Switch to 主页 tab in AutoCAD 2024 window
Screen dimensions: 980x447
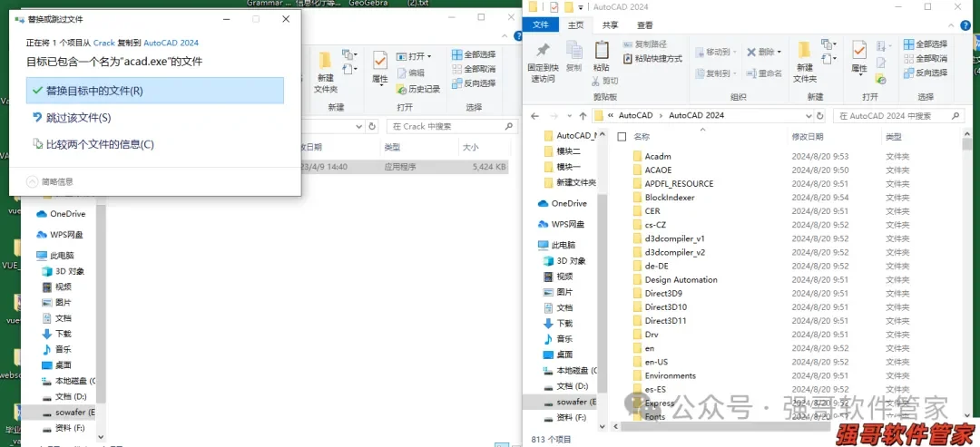(575, 25)
